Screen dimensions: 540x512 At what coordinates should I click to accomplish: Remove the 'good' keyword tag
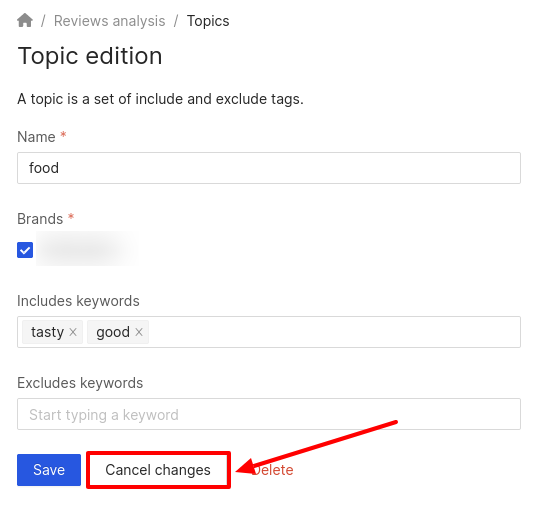click(x=139, y=332)
